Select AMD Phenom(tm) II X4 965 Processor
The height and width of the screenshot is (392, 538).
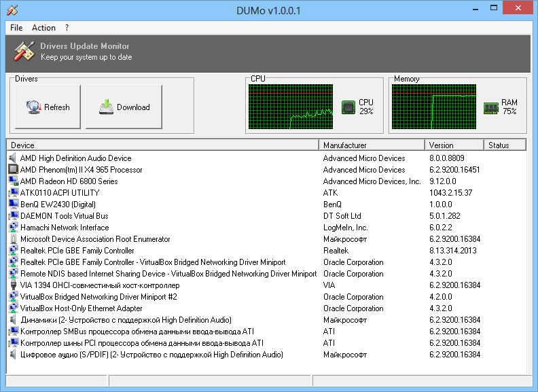81,170
